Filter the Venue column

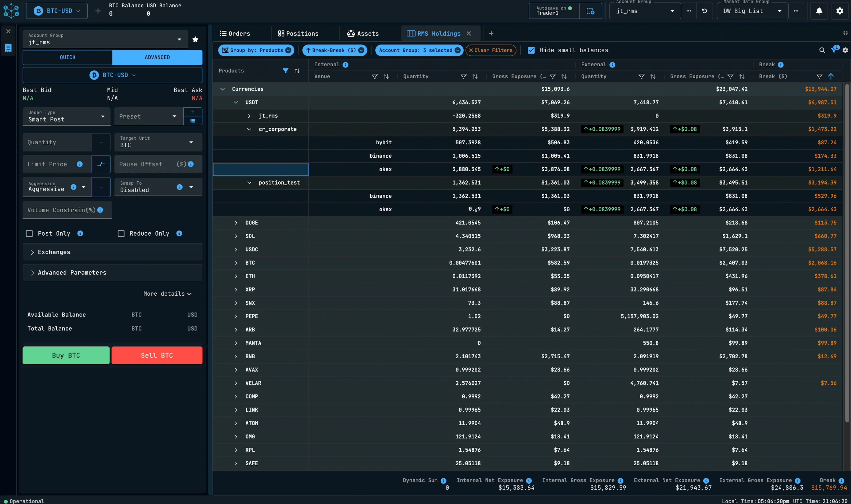click(374, 76)
